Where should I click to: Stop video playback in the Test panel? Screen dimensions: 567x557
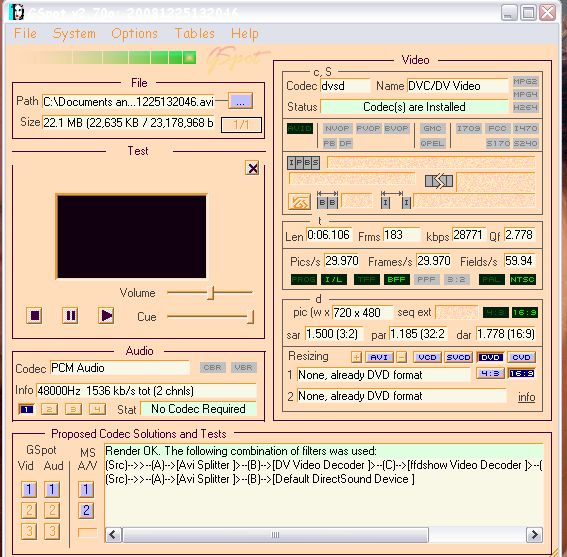34,315
